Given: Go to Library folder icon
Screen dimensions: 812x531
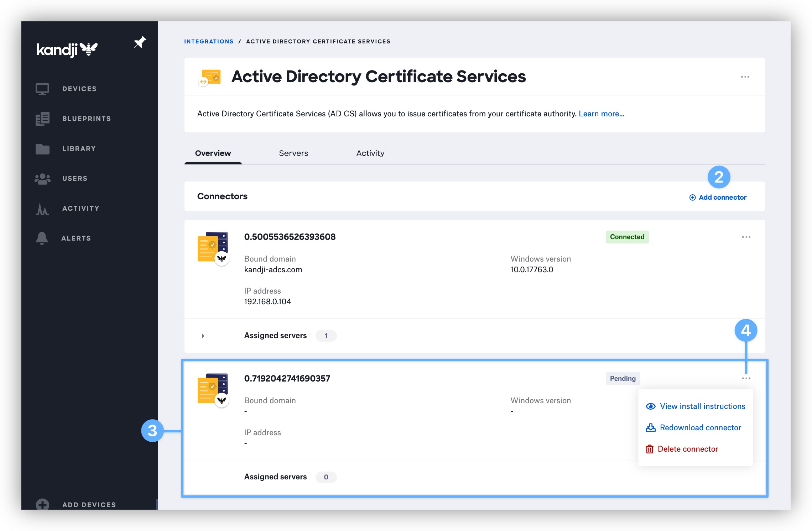Looking at the screenshot, I should (x=42, y=149).
